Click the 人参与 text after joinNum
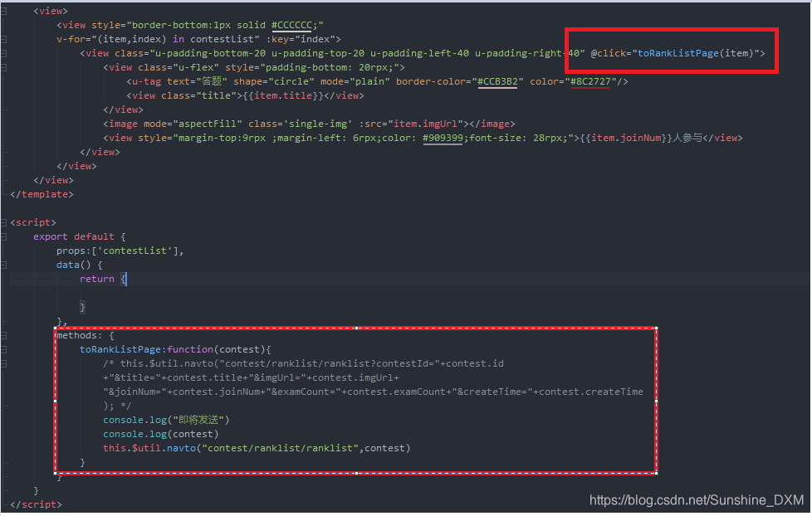This screenshot has height=516, width=812. [687, 138]
